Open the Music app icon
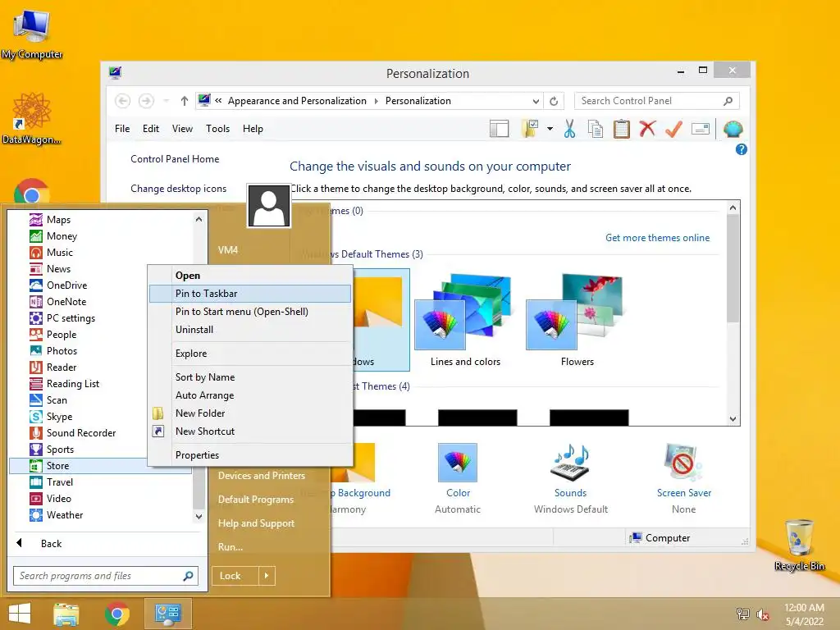Screen dimensions: 840x630 (x=36, y=253)
